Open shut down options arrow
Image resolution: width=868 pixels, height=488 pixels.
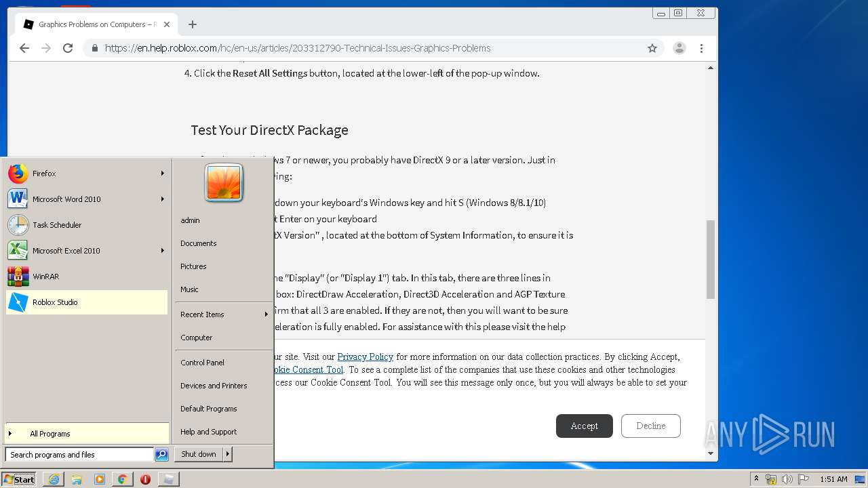click(x=228, y=454)
